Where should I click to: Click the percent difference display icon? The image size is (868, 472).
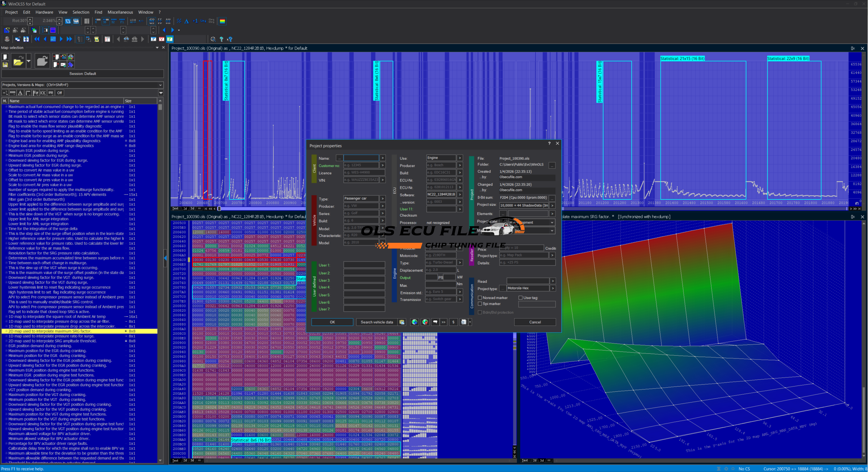tap(179, 21)
